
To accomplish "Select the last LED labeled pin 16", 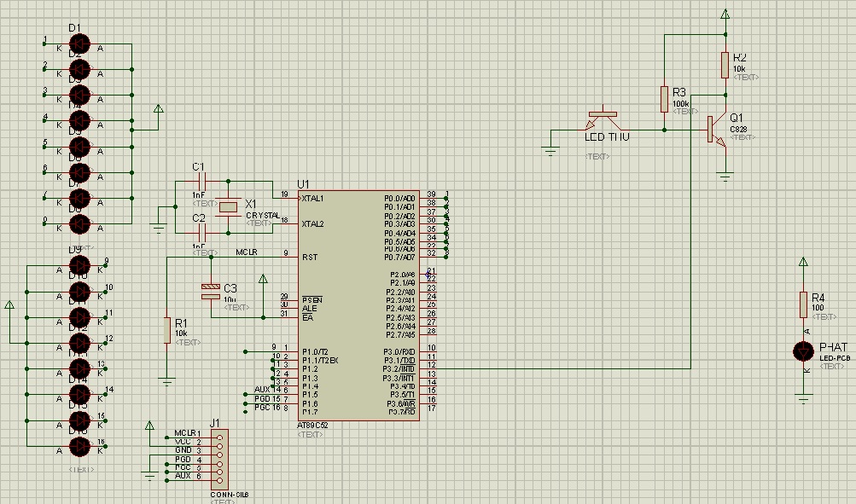I will [79, 445].
